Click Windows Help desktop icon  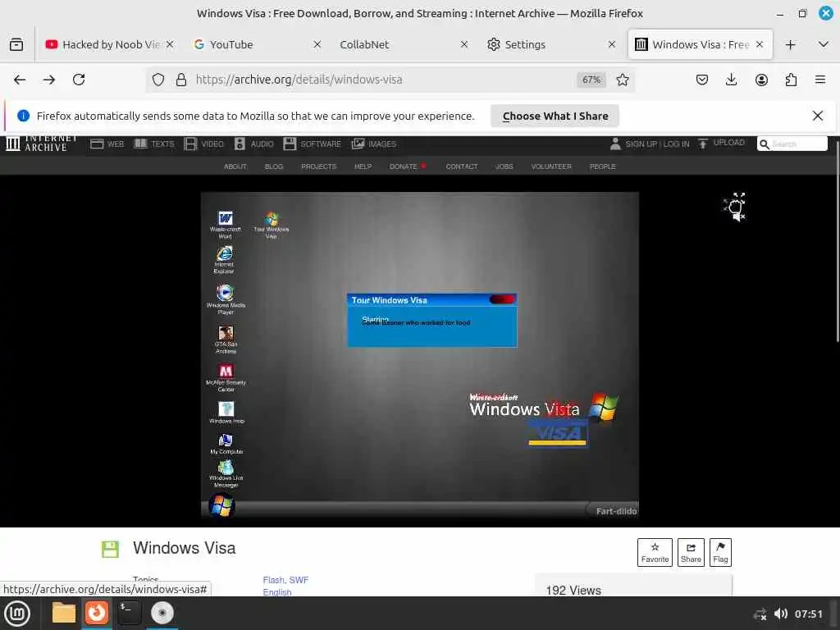(x=226, y=412)
